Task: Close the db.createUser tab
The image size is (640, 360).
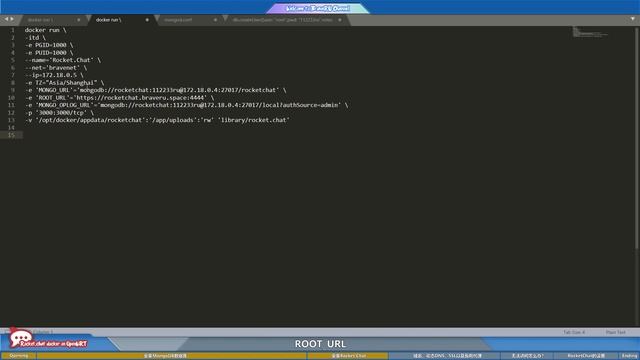Action: 340,20
